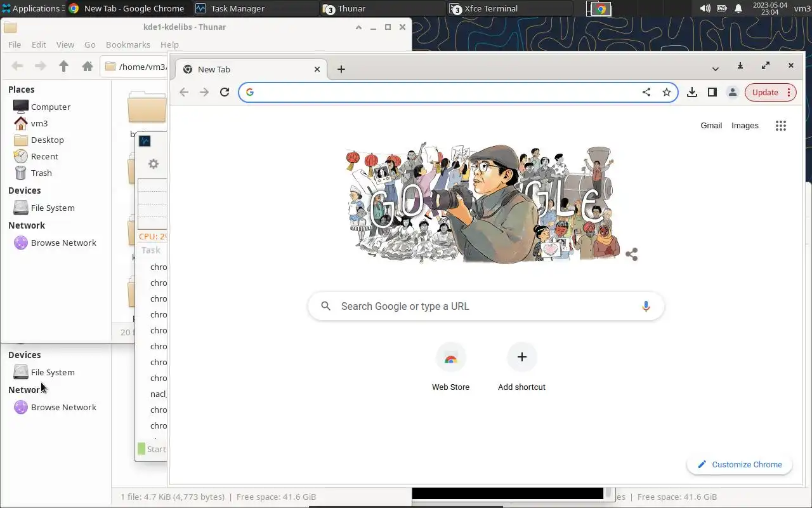Open Chrome tab search chevron
The height and width of the screenshot is (508, 812).
(x=716, y=69)
